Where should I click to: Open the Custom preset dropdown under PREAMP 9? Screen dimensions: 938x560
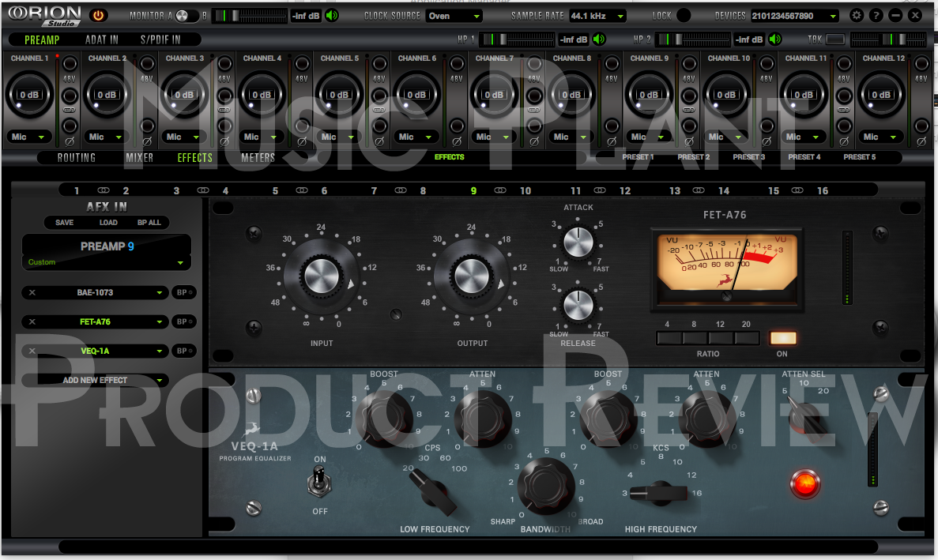click(x=106, y=262)
